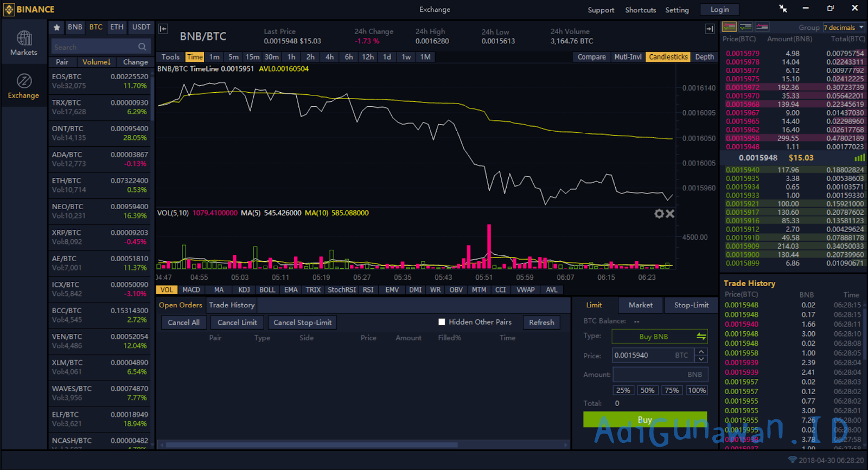Click the horizontal scrollbar under open orders

point(311,445)
